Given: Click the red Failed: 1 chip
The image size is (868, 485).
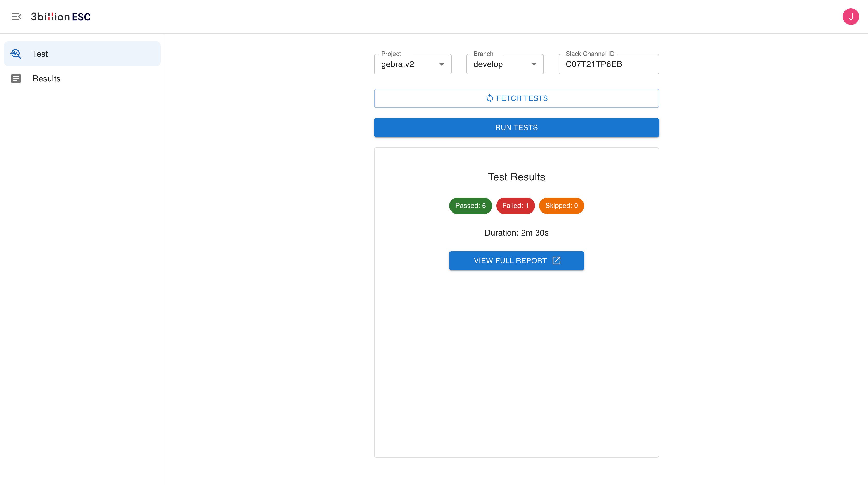Looking at the screenshot, I should coord(515,205).
